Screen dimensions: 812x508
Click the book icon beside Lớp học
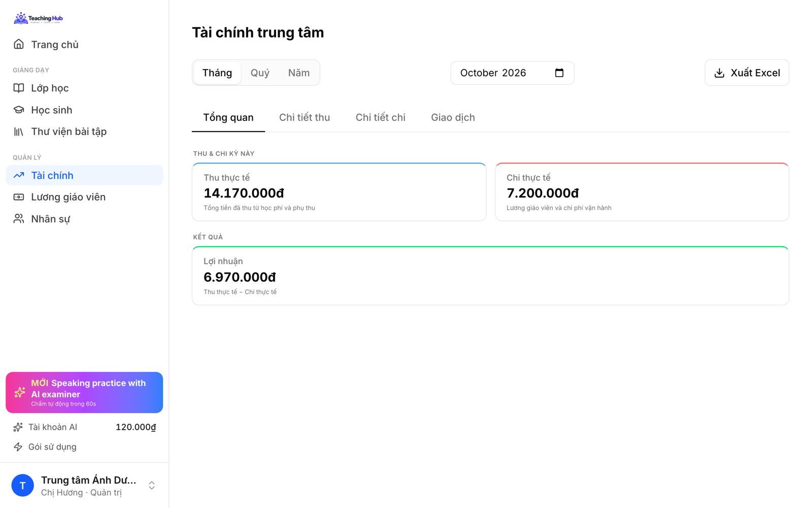(19, 88)
